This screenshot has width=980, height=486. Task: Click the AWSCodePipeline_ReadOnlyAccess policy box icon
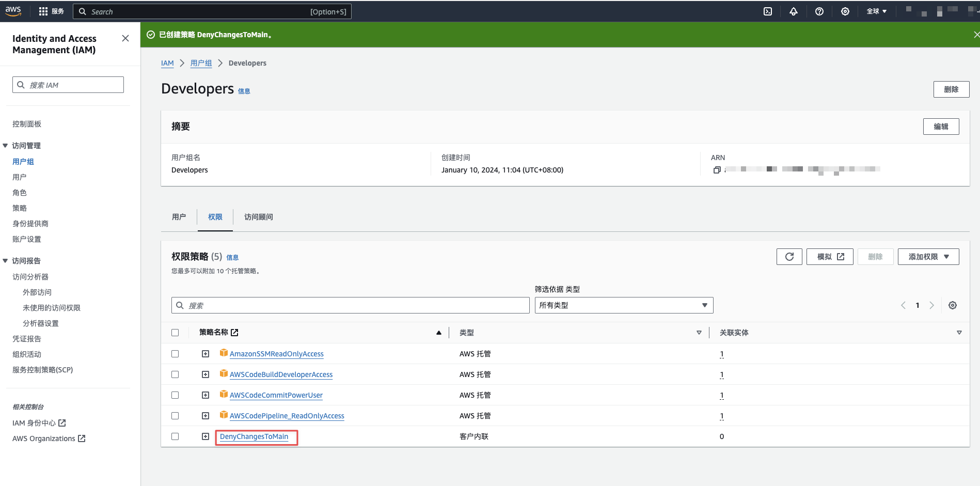pos(224,415)
